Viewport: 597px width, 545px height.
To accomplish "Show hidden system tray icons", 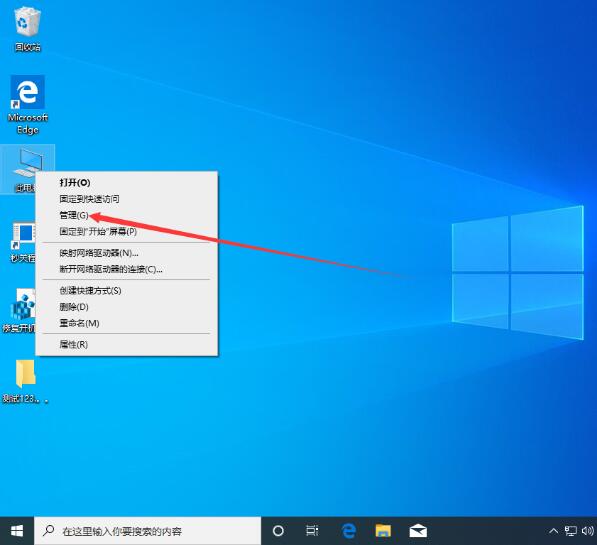I will coord(554,531).
